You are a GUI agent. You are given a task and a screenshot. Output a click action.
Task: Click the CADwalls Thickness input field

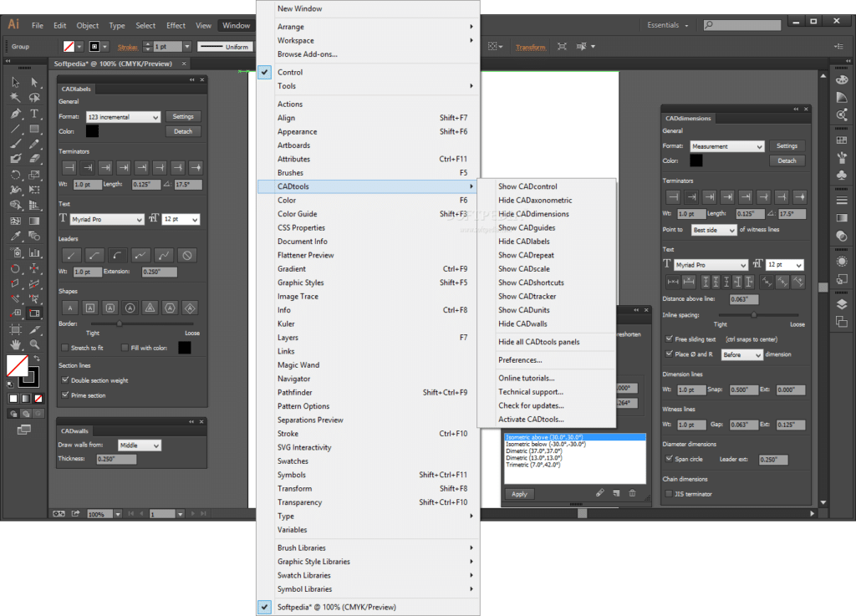[x=116, y=459]
